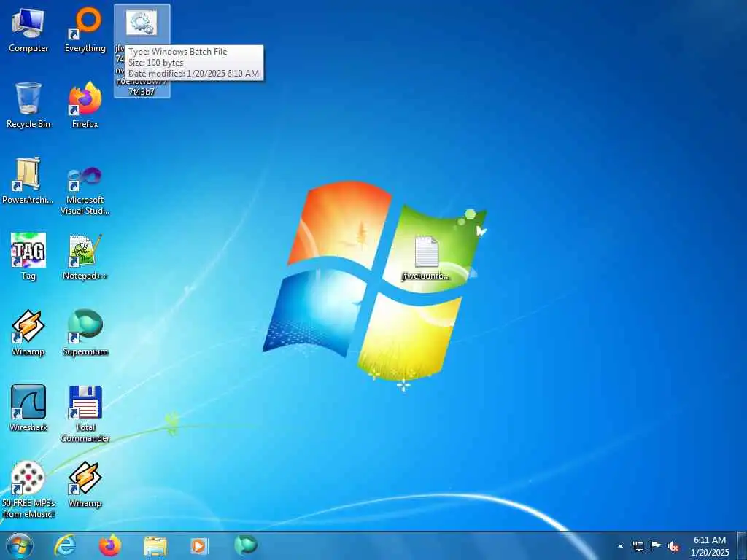Launch Internet Explorer from the taskbar
Viewport: 747px width, 560px height.
tap(65, 545)
